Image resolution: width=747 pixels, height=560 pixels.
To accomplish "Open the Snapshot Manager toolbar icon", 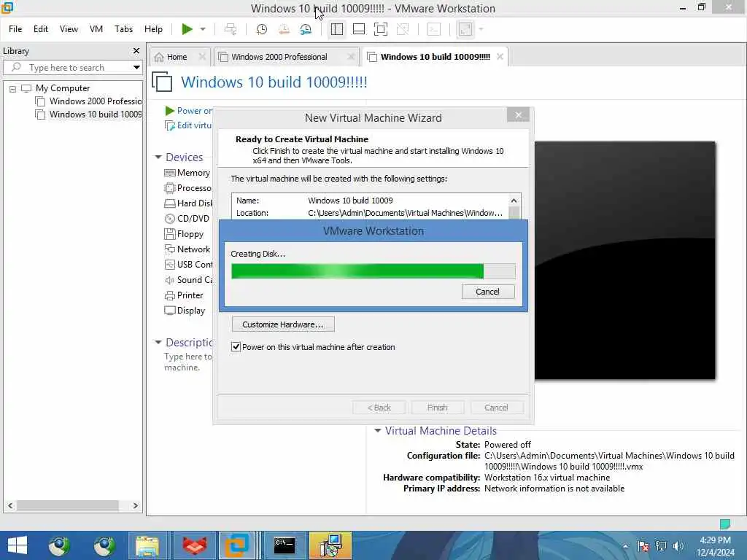I will click(x=306, y=29).
